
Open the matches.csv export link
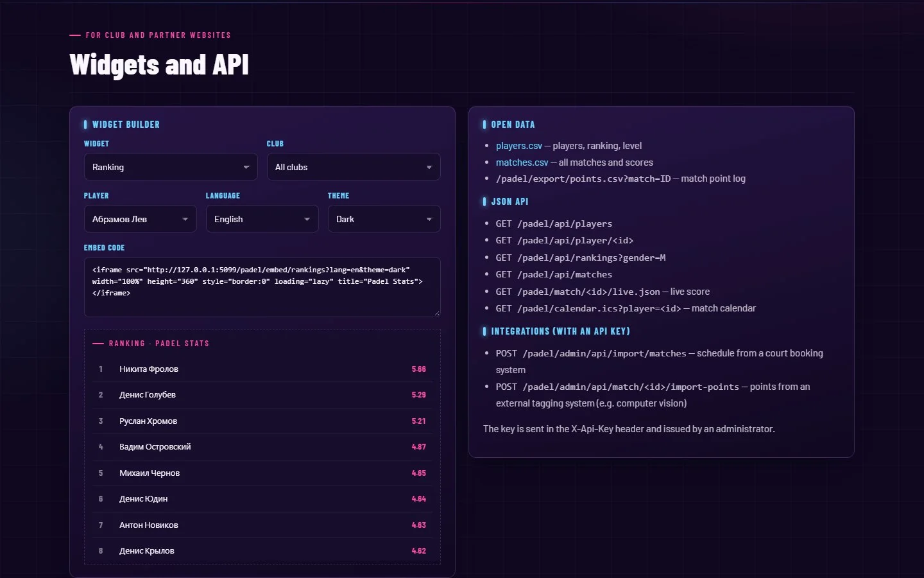[522, 162]
